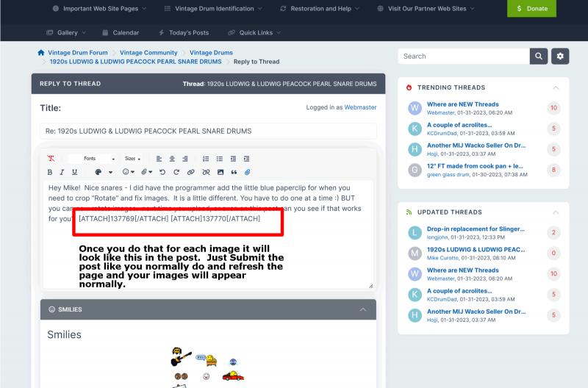Open the text color palette
Image resolution: width=588 pixels, height=388 pixels.
tap(98, 172)
